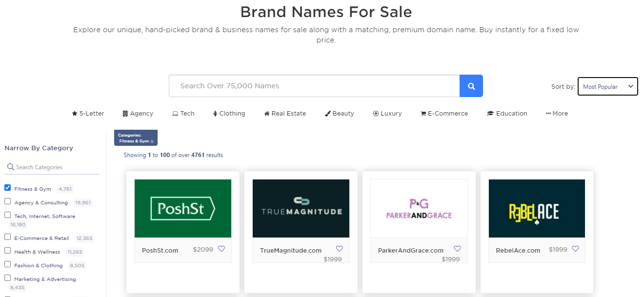Screen dimensions: 644x297
Task: Enable the Agency & Consulting checkbox
Action: pyautogui.click(x=8, y=201)
